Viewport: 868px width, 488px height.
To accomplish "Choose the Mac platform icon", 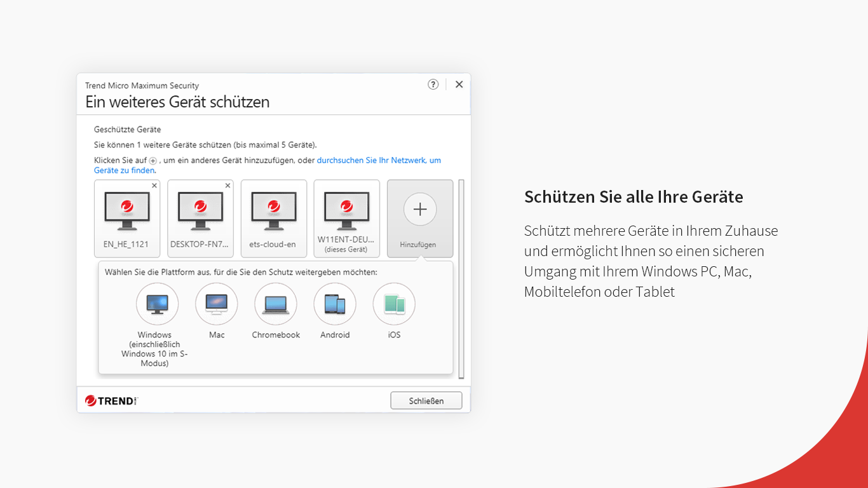I will click(x=216, y=304).
